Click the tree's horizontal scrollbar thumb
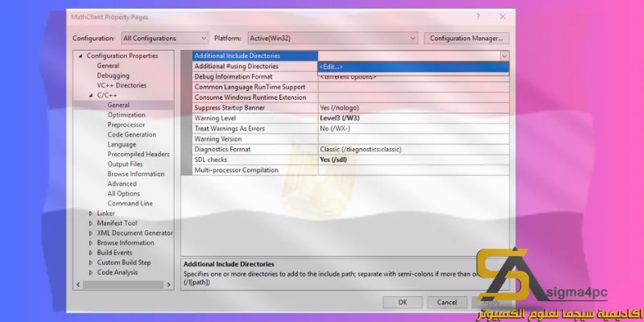Viewport: 644px width, 322px height. tap(123, 285)
